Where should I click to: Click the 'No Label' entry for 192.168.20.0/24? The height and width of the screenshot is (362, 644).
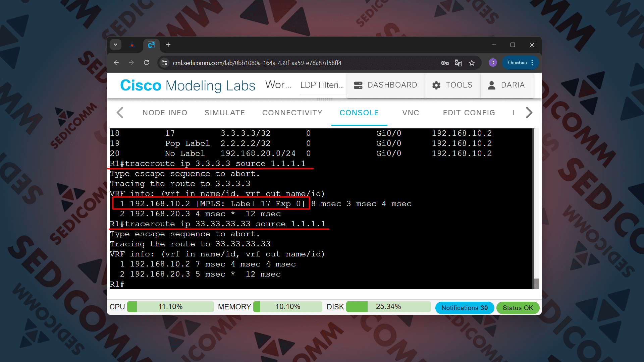185,154
